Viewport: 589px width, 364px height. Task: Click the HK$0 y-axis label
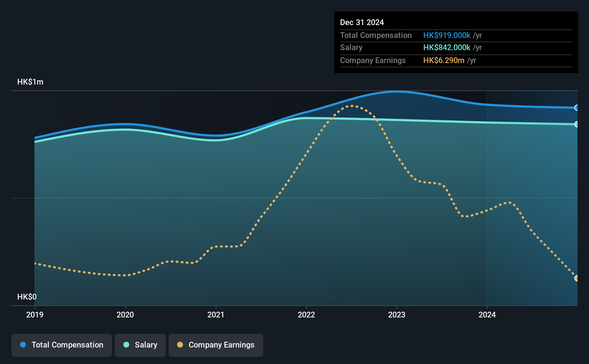coord(27,297)
